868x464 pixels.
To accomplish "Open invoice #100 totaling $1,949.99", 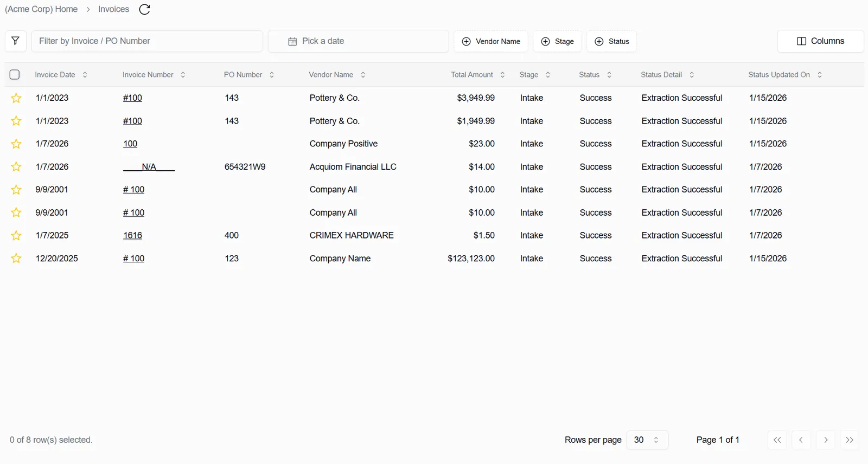I will coord(132,121).
